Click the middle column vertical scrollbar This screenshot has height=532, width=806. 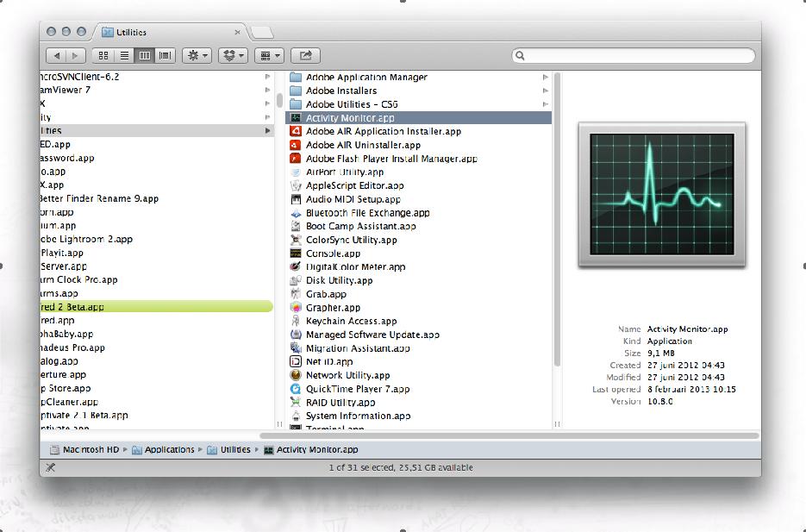click(557, 220)
